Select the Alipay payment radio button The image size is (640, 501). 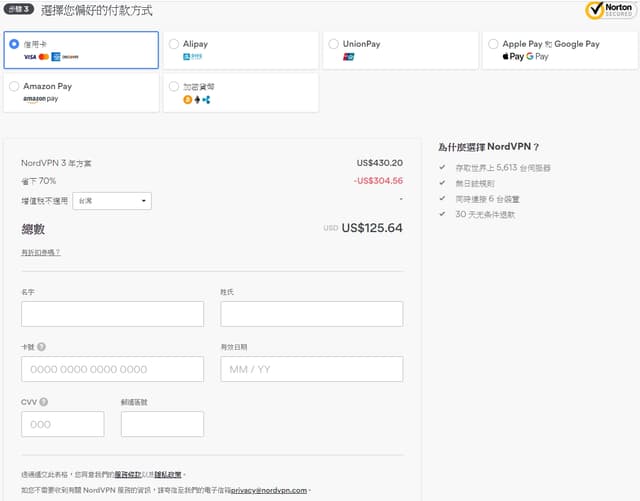(173, 44)
